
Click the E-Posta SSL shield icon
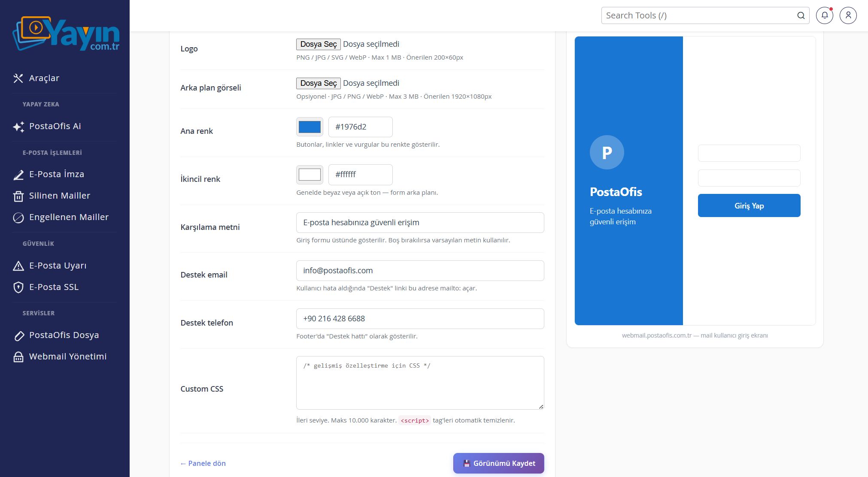[18, 287]
